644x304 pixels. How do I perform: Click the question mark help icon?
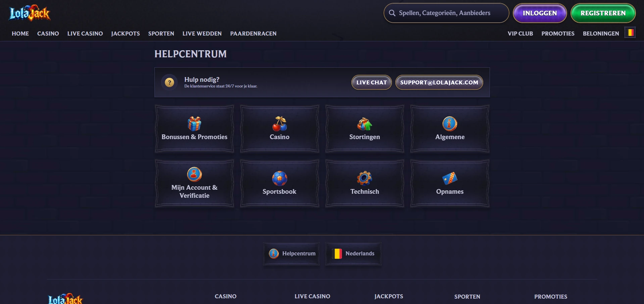pos(169,82)
